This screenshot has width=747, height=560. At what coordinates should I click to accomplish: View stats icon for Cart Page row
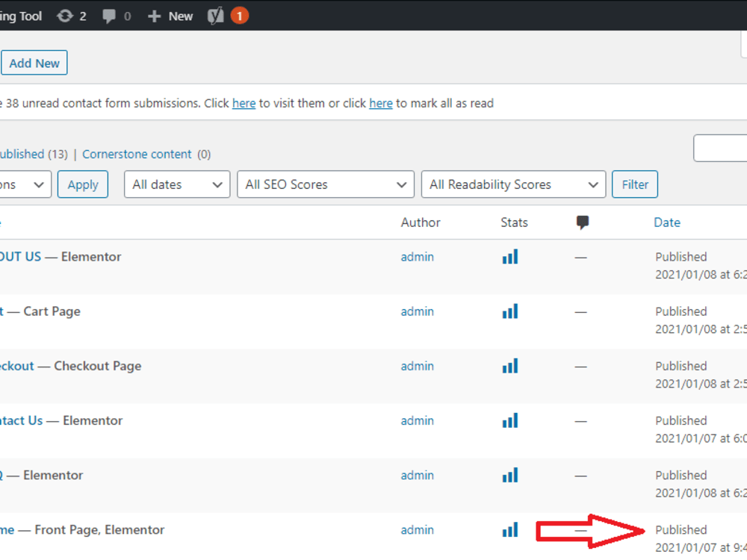point(509,311)
